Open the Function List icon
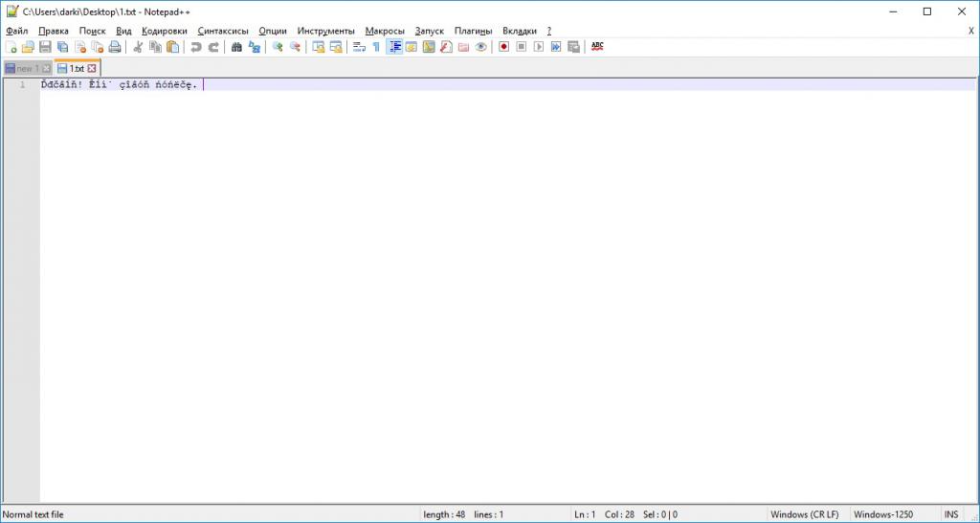Screen dimensions: 980x523 point(446,47)
